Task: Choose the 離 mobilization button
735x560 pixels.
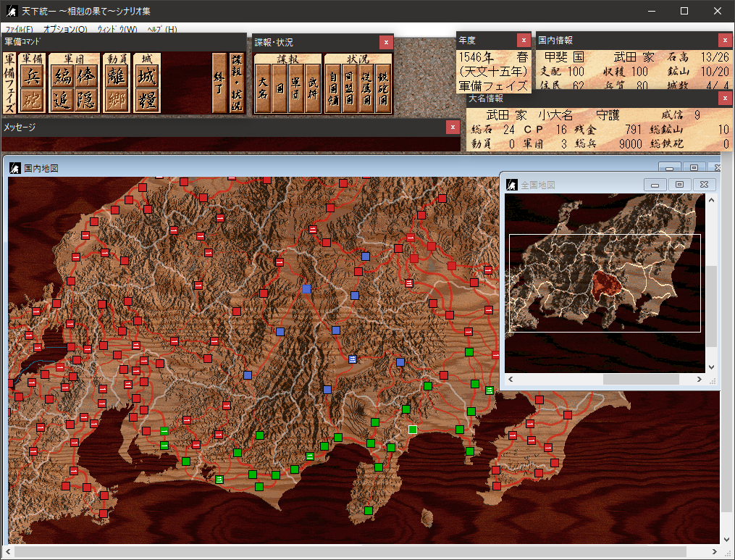Action: point(117,76)
